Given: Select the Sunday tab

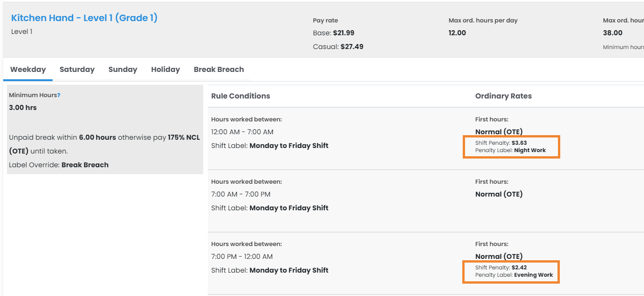Looking at the screenshot, I should point(123,70).
